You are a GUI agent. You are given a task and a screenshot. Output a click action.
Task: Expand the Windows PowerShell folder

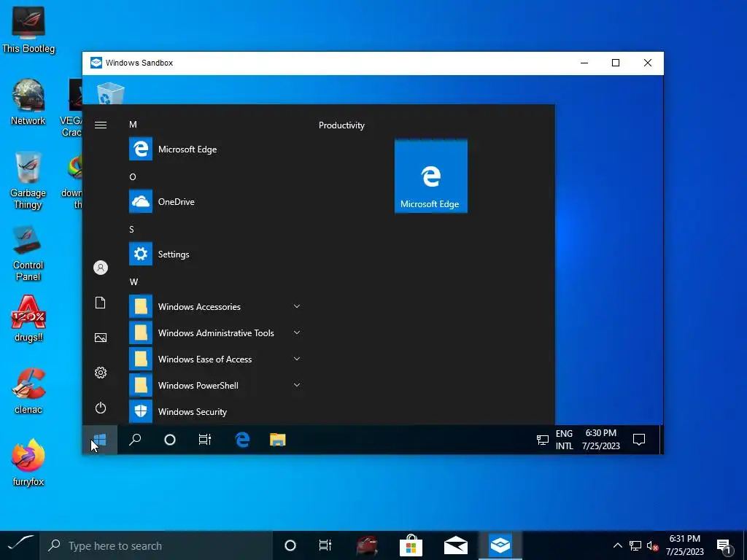click(214, 385)
